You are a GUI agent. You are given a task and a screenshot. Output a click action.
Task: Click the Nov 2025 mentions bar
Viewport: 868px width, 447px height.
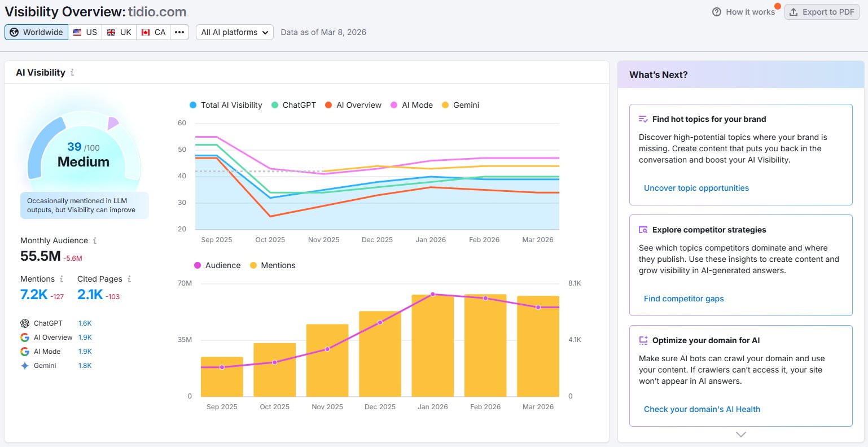pyautogui.click(x=327, y=361)
